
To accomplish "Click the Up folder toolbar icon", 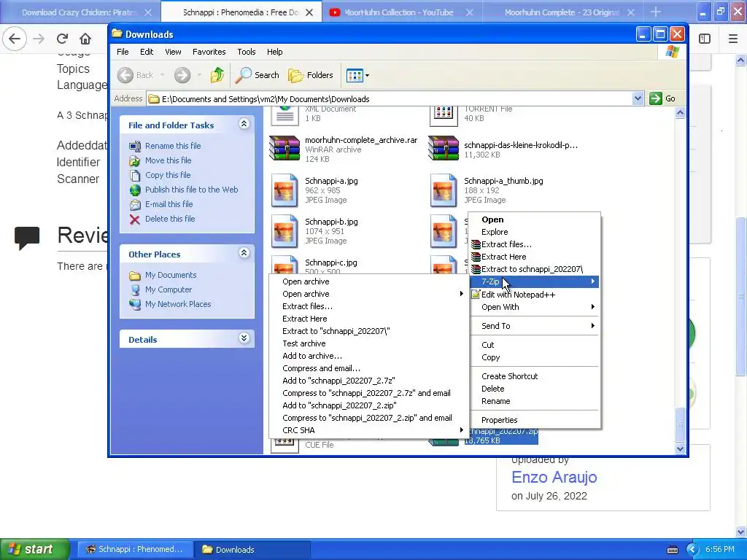I will coord(217,75).
